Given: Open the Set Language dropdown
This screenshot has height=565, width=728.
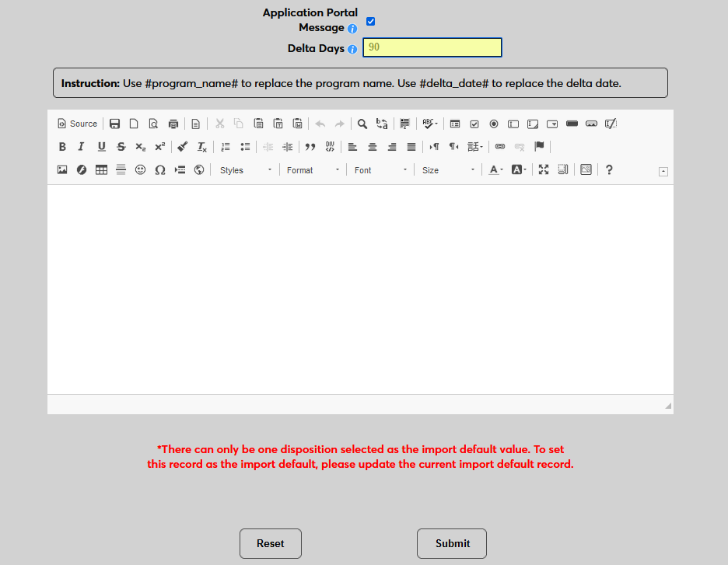Looking at the screenshot, I should click(x=475, y=147).
